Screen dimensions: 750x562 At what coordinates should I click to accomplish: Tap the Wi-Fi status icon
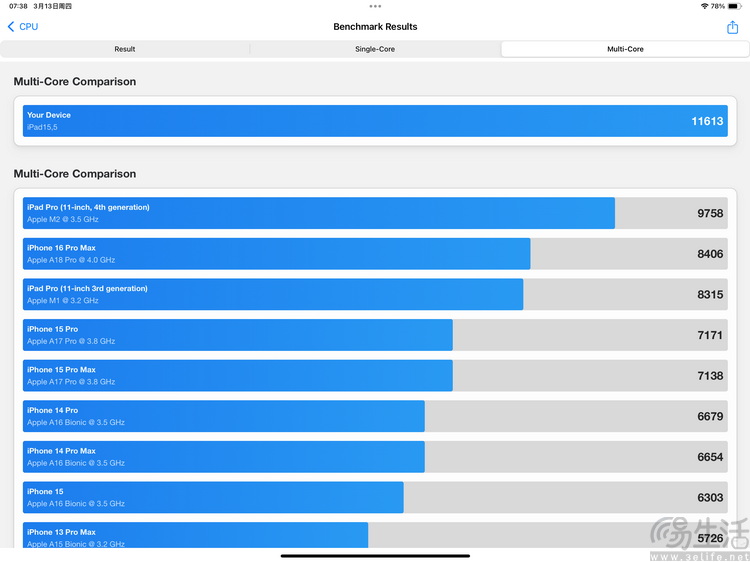[x=704, y=6]
